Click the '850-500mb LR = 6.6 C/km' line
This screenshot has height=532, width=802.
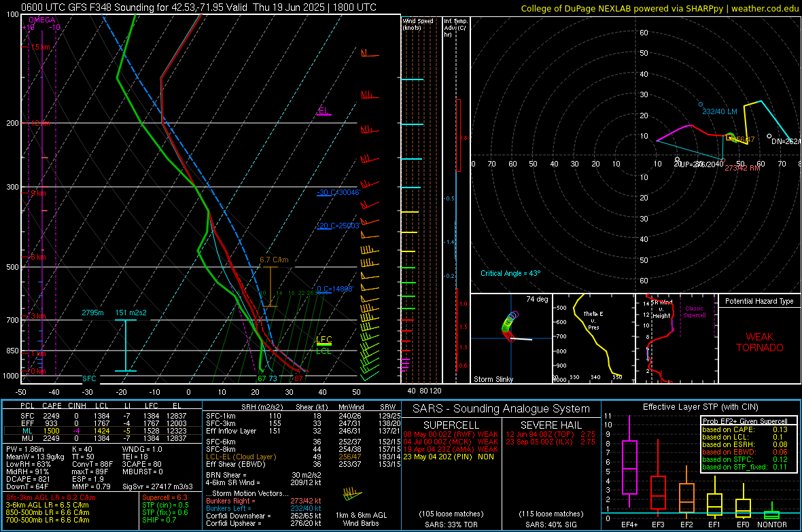(48, 512)
